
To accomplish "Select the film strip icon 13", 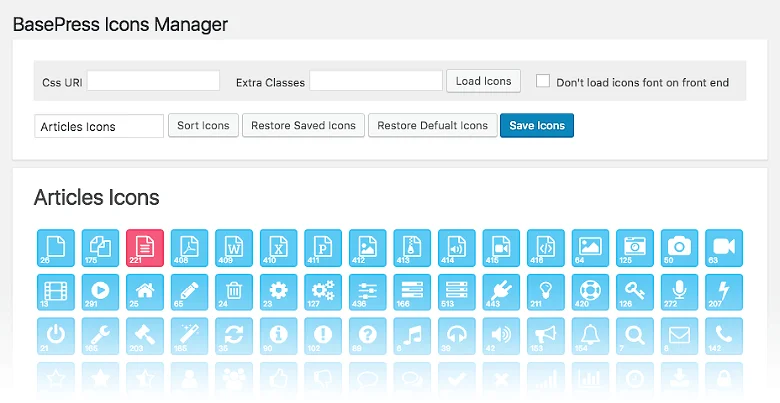I will (56, 292).
